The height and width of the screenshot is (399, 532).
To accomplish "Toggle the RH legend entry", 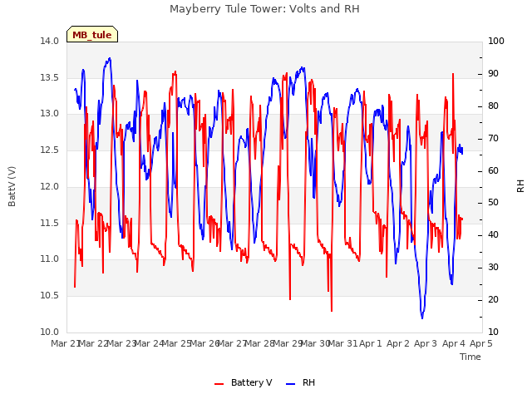I will 300,382.
